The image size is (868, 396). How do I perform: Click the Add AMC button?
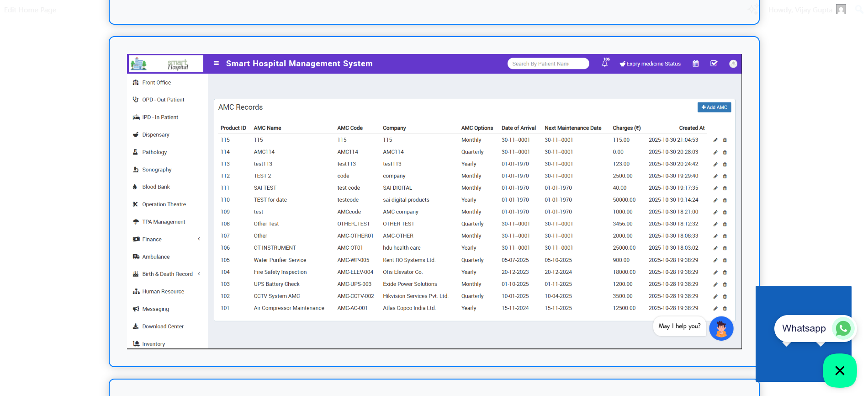click(714, 107)
